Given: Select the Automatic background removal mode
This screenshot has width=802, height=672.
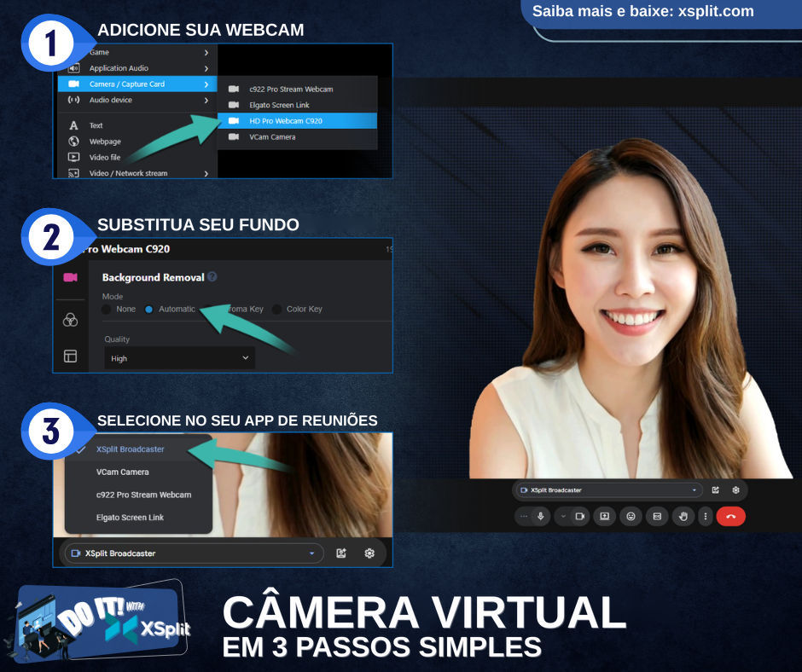Looking at the screenshot, I should tap(148, 309).
